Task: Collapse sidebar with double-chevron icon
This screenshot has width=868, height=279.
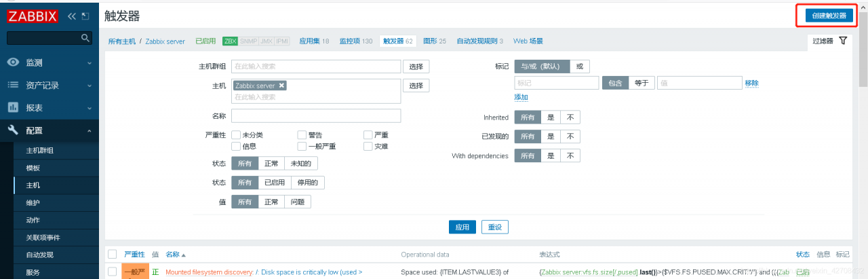Action: click(72, 15)
